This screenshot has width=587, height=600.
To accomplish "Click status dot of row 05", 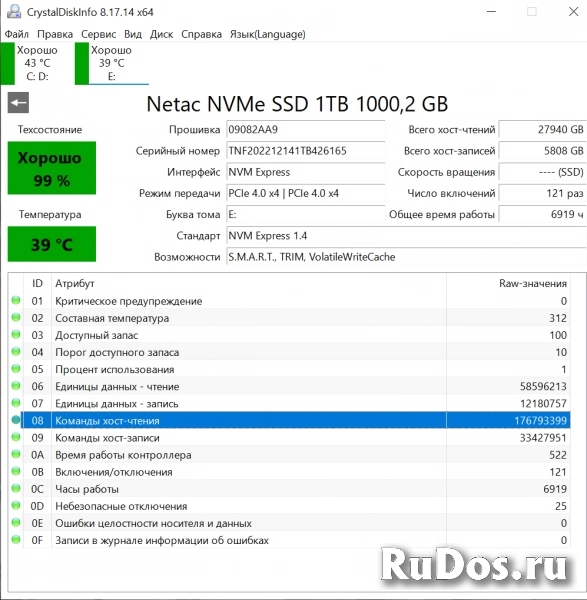I will pos(16,368).
